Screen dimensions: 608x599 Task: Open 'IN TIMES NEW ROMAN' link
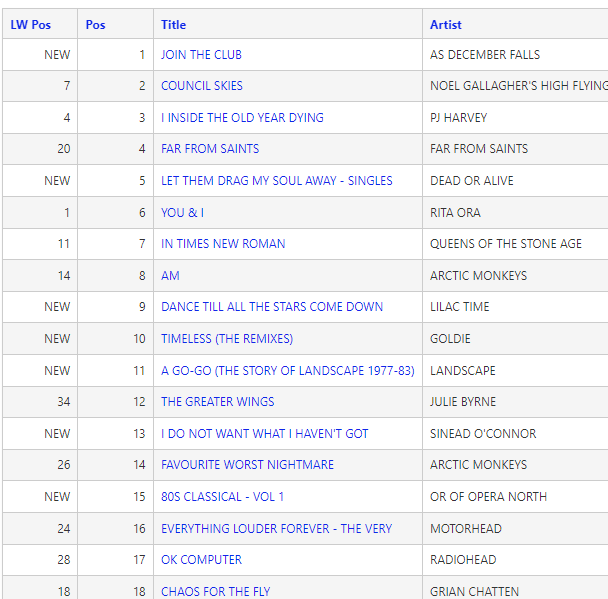(223, 244)
